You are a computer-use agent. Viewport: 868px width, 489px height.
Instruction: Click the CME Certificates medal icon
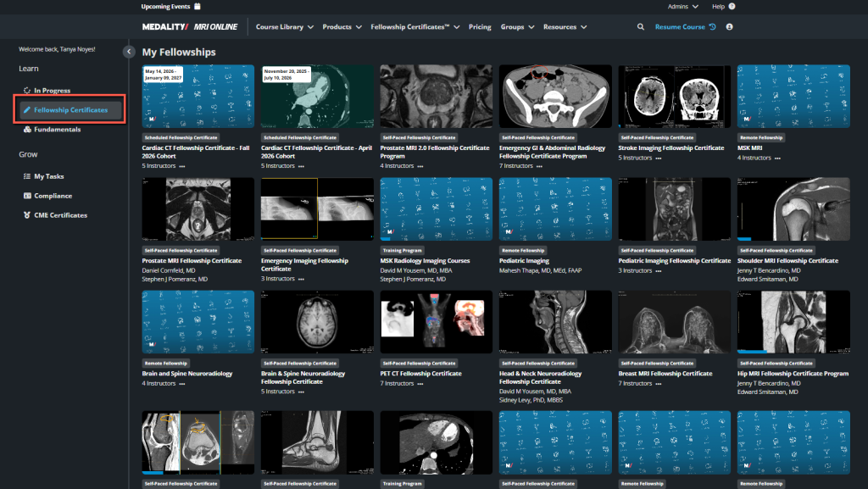pos(26,214)
